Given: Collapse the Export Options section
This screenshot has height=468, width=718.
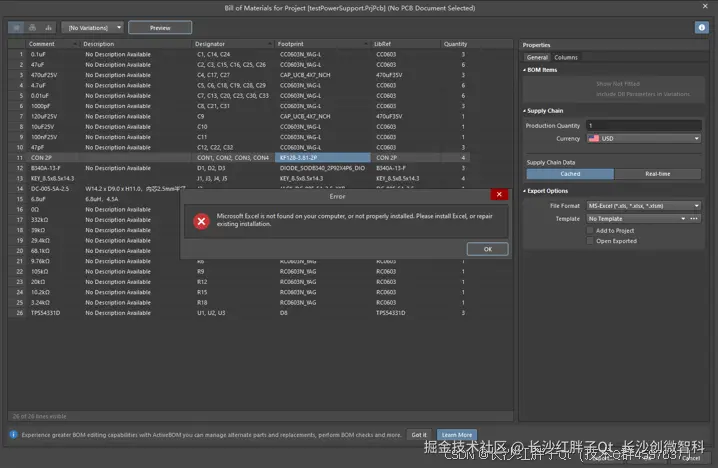Looking at the screenshot, I should point(524,191).
